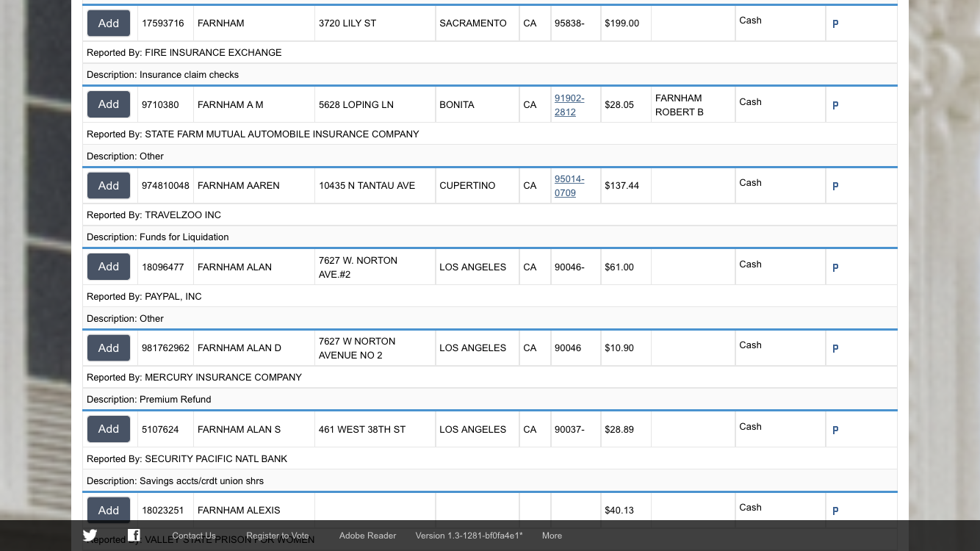Click the P icon for FARNHAM 3720 LILY ST
Image resolution: width=980 pixels, height=551 pixels.
coord(835,24)
